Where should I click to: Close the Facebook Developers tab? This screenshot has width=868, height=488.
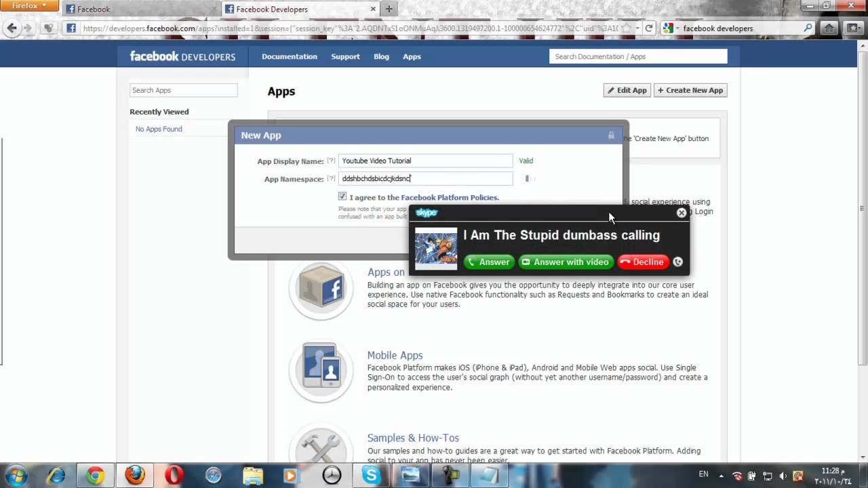[372, 9]
